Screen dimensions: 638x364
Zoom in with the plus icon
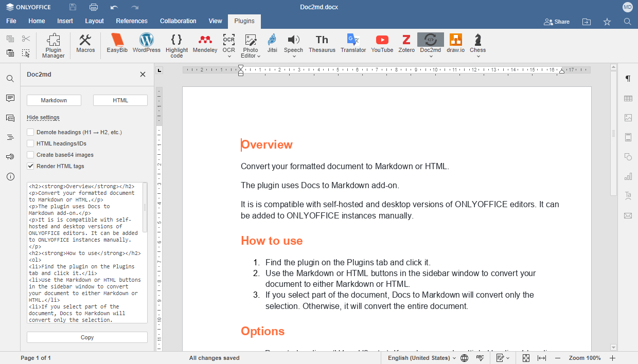pos(613,358)
